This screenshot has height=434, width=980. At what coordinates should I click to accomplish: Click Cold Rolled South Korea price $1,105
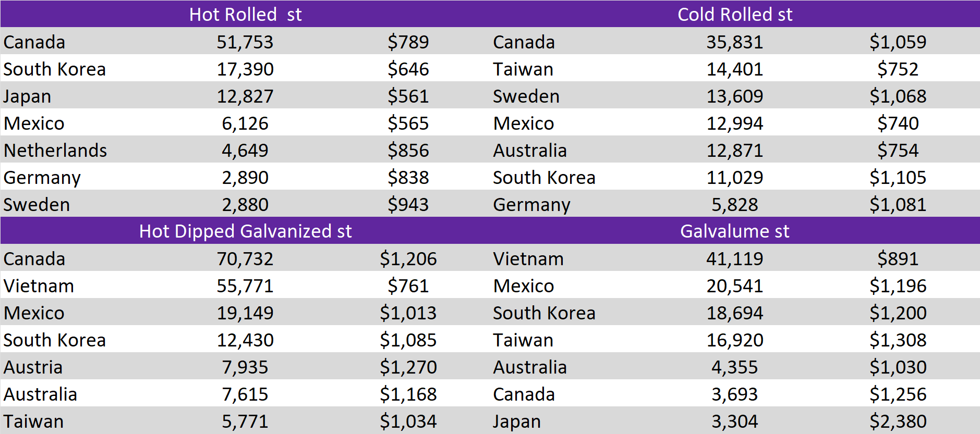point(898,178)
